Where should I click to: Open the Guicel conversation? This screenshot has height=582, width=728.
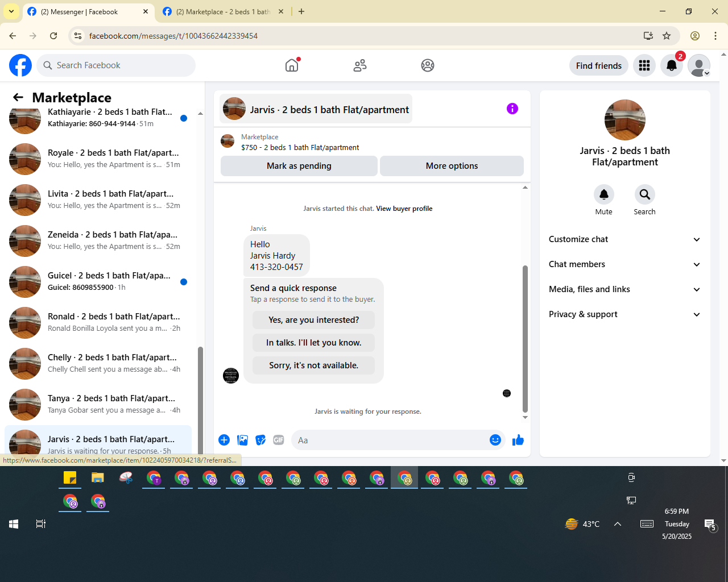click(x=98, y=281)
